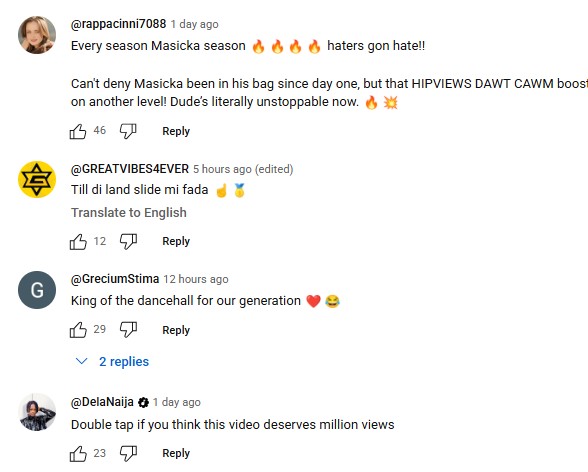Open the yellow star avatar of GREATVIBES4EVER
This screenshot has width=588, height=472.
pyautogui.click(x=37, y=179)
